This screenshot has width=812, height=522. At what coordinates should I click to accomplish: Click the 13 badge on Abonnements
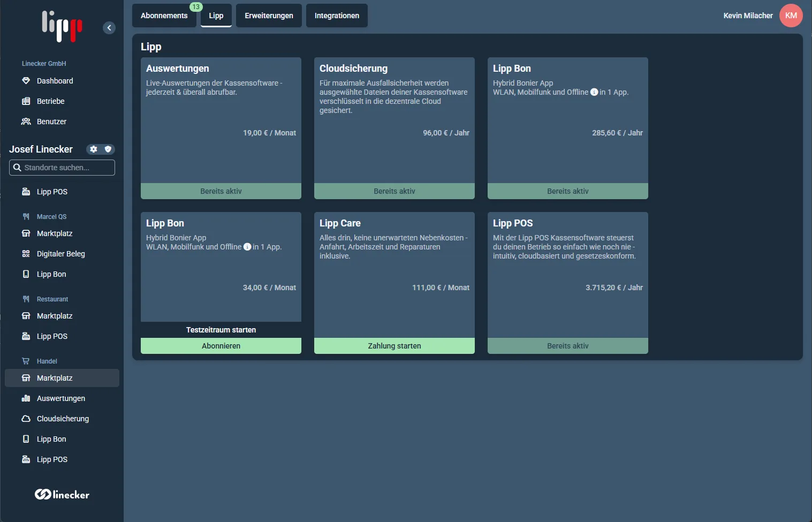pos(196,7)
